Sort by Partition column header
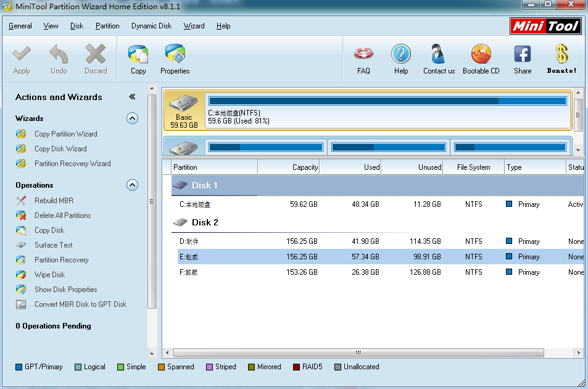 point(214,167)
